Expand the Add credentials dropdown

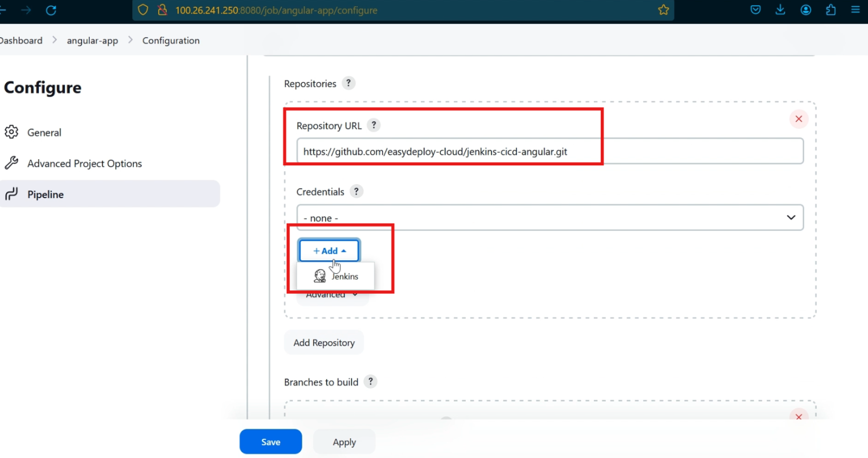[x=329, y=251]
